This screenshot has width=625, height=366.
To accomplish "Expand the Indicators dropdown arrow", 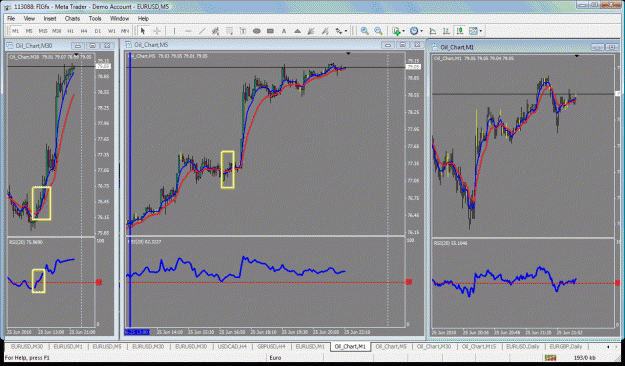I will [x=403, y=31].
